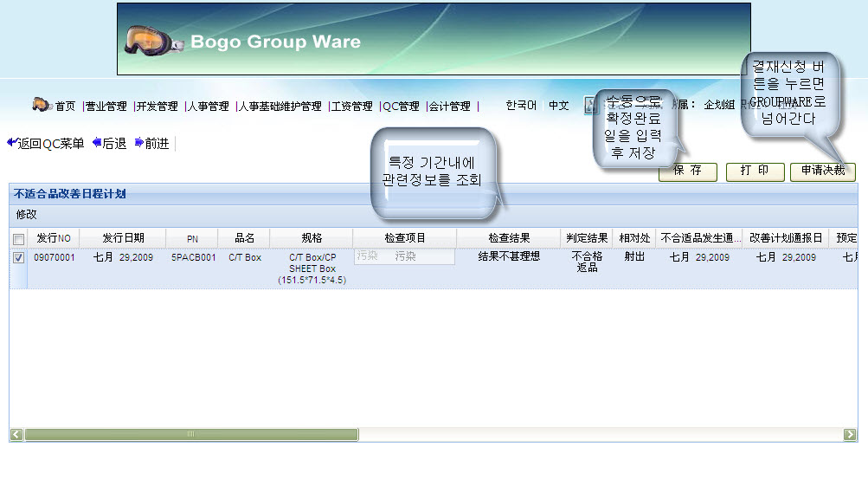Viewport: 868px width, 492px height.
Task: Select the cell 射出
Action: click(x=634, y=256)
